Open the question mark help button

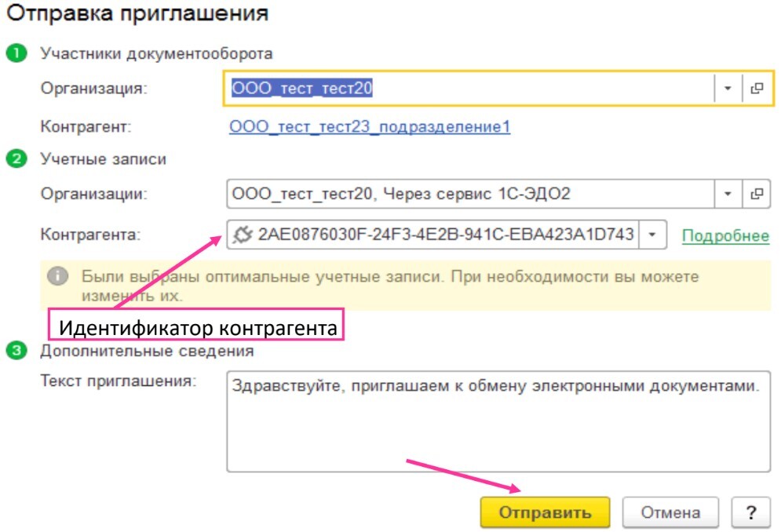click(x=750, y=512)
